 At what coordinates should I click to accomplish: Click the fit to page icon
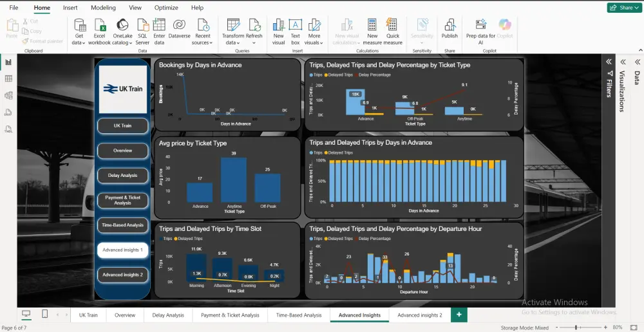tap(634, 327)
